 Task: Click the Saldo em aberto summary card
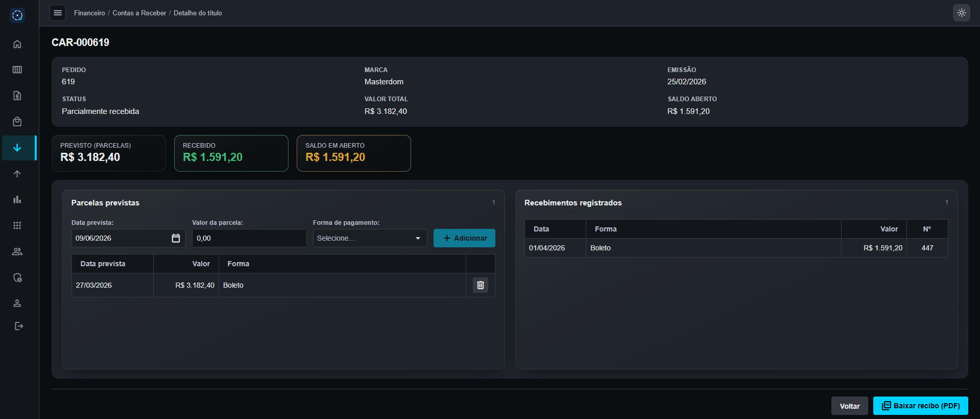coord(354,153)
